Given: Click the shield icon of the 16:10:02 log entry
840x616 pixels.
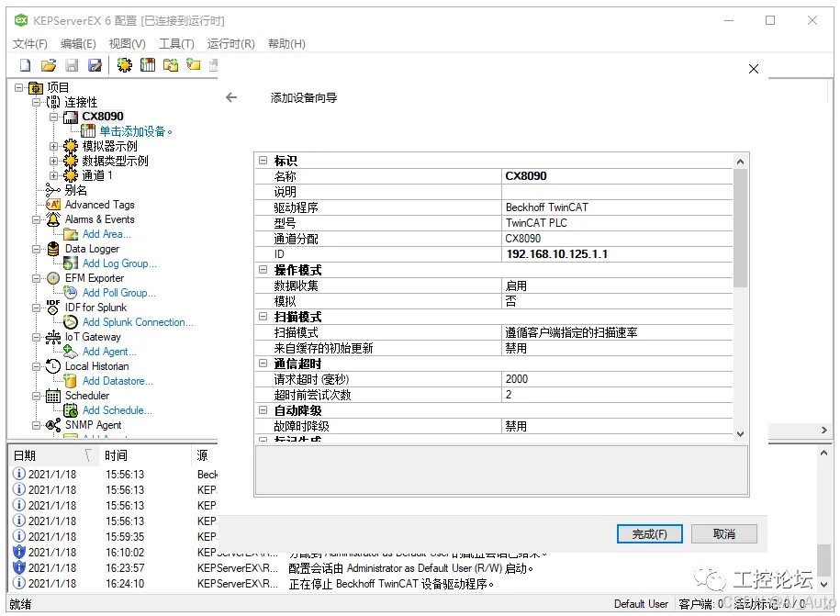Looking at the screenshot, I should [x=18, y=552].
